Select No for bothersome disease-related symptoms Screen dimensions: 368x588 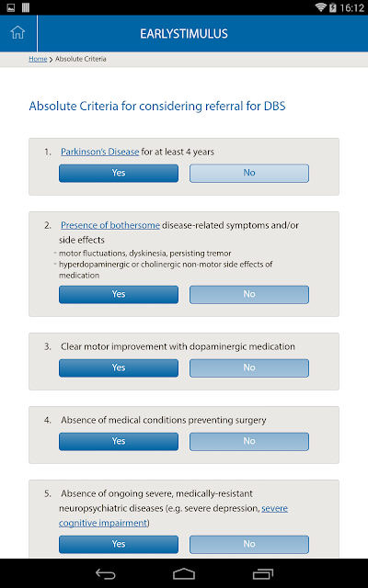[x=249, y=294]
